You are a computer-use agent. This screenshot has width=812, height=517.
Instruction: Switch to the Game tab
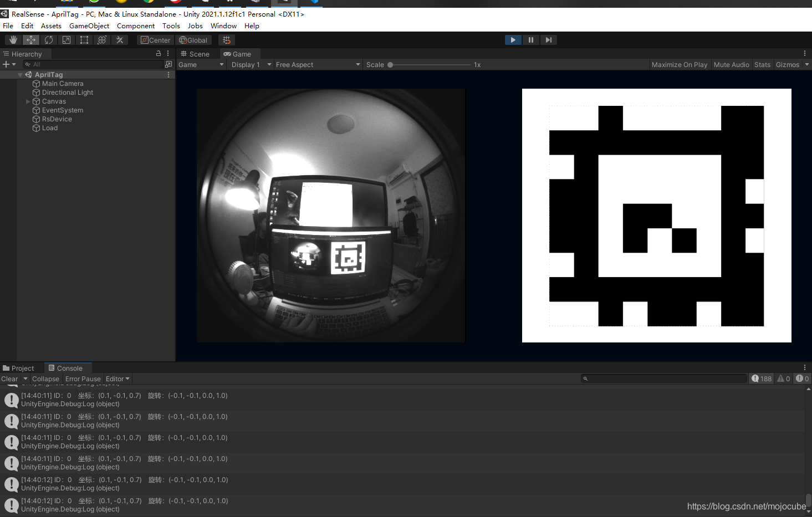[x=238, y=54]
